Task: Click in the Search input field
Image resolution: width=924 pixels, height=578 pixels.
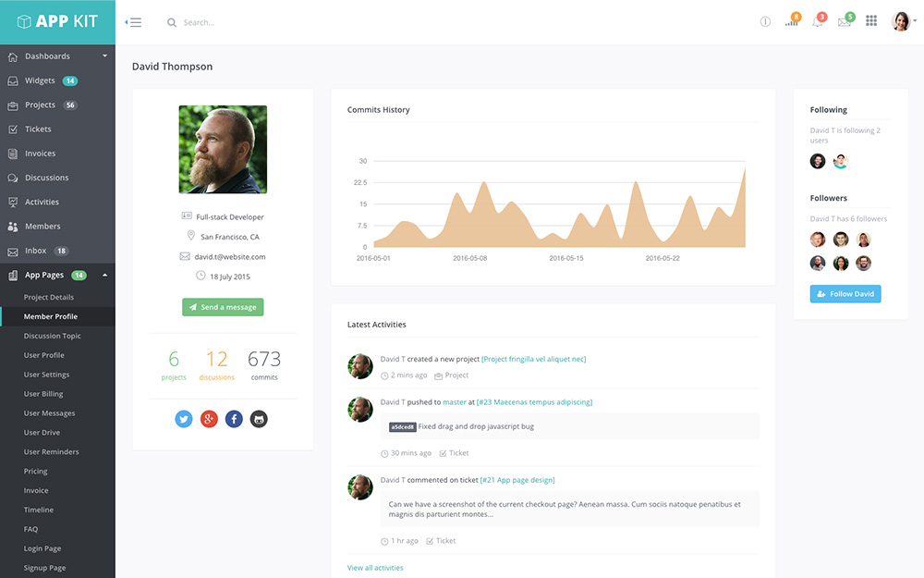Action: (277, 22)
